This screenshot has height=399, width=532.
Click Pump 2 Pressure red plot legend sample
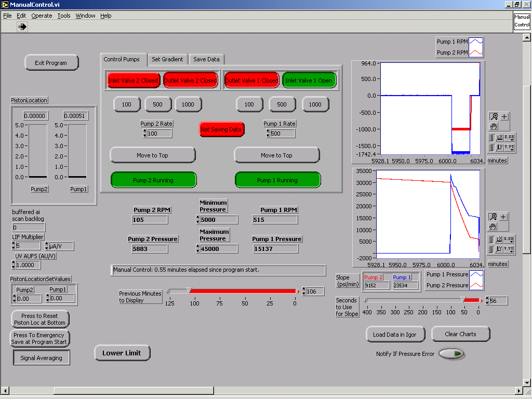pyautogui.click(x=476, y=285)
